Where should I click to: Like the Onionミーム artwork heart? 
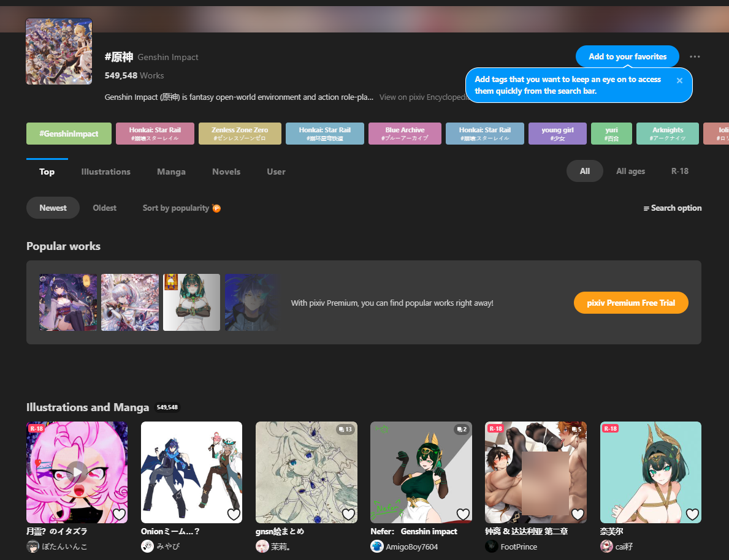[x=234, y=514]
